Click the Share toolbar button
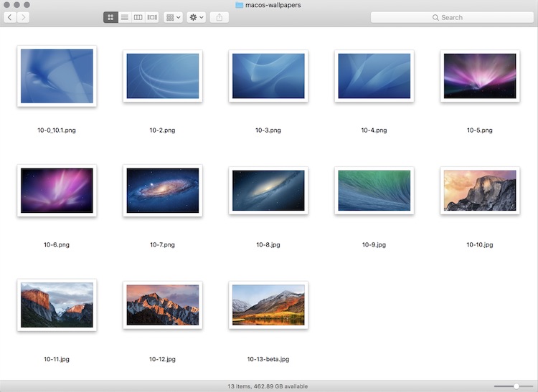This screenshot has height=392, width=538. click(x=220, y=17)
